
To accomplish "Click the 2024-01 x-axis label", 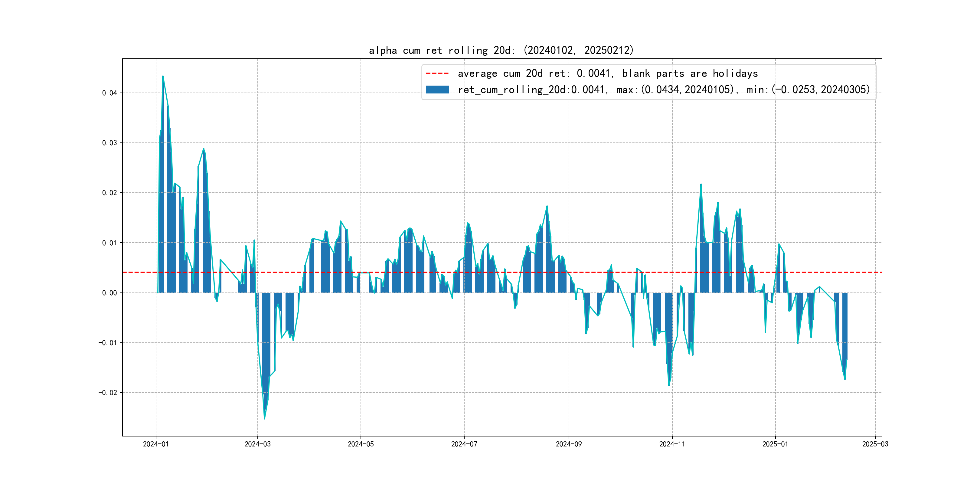I will pos(155,444).
